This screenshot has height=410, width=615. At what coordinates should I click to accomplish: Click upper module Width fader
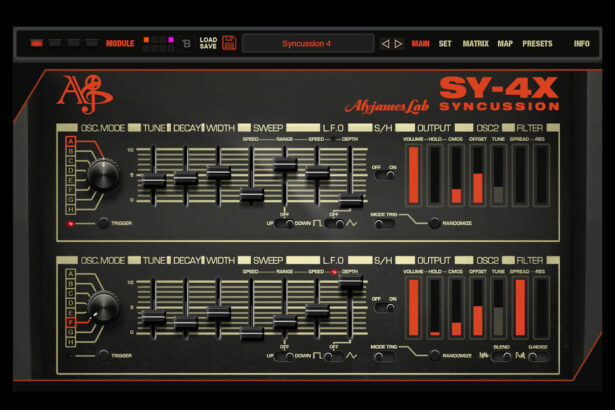point(218,172)
